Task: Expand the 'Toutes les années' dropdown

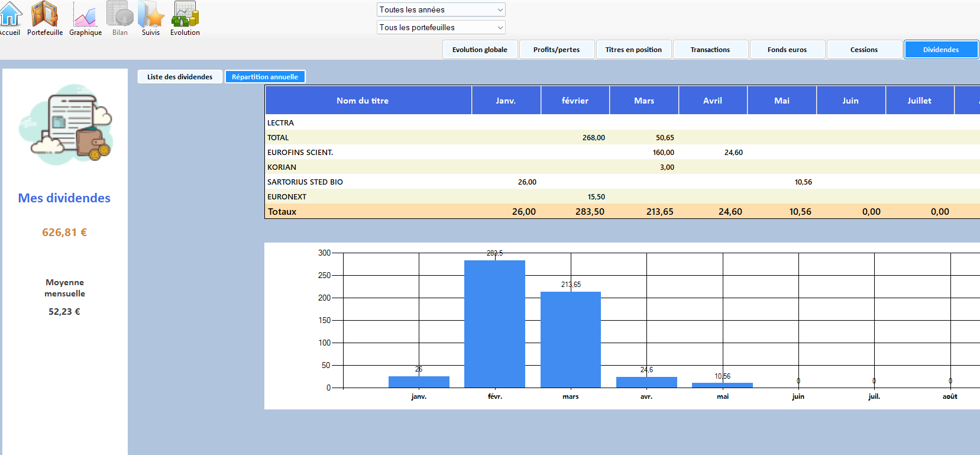Action: tap(441, 9)
